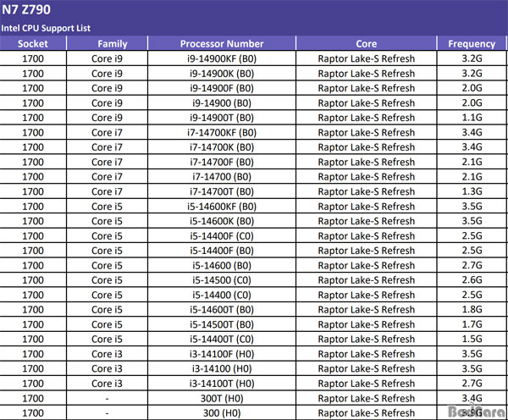This screenshot has height=420, width=508.
Task: Click the Socket column header
Action: (33, 44)
